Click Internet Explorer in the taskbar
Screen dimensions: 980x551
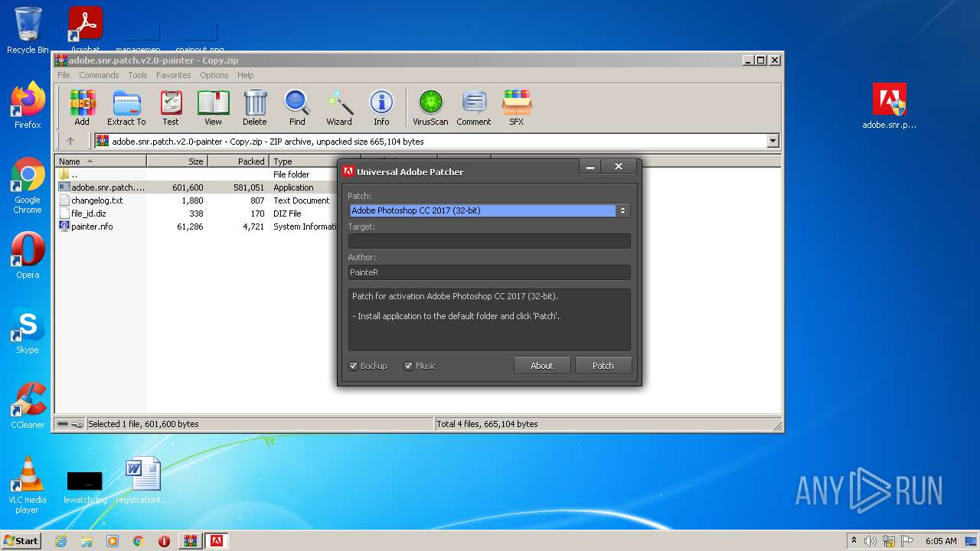click(x=61, y=541)
